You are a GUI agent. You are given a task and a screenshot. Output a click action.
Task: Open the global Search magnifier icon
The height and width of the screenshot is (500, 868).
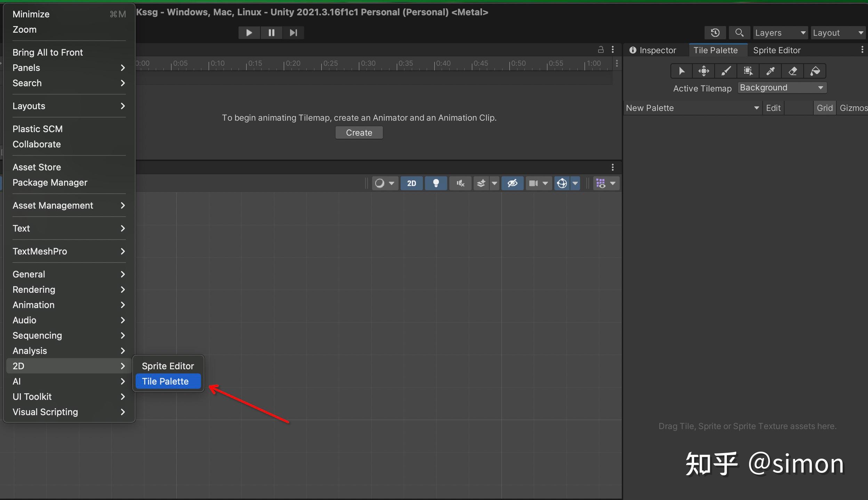739,33
